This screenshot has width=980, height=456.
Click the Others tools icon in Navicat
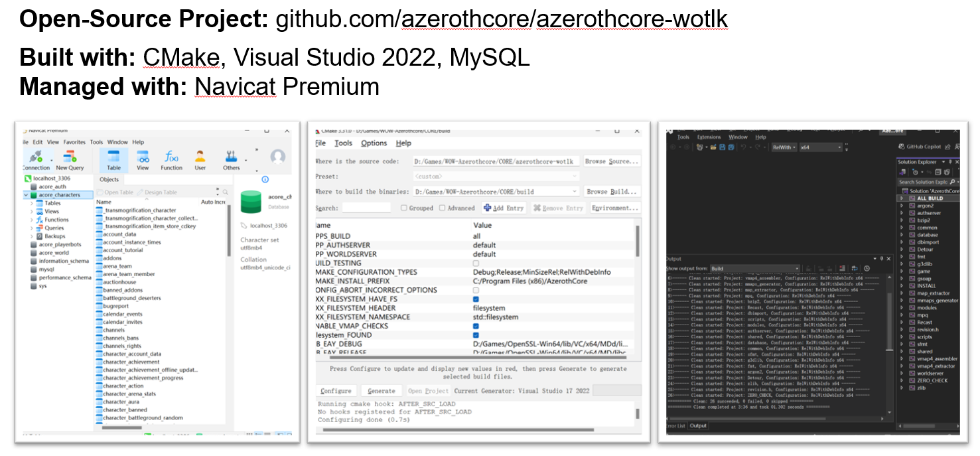pyautogui.click(x=231, y=156)
